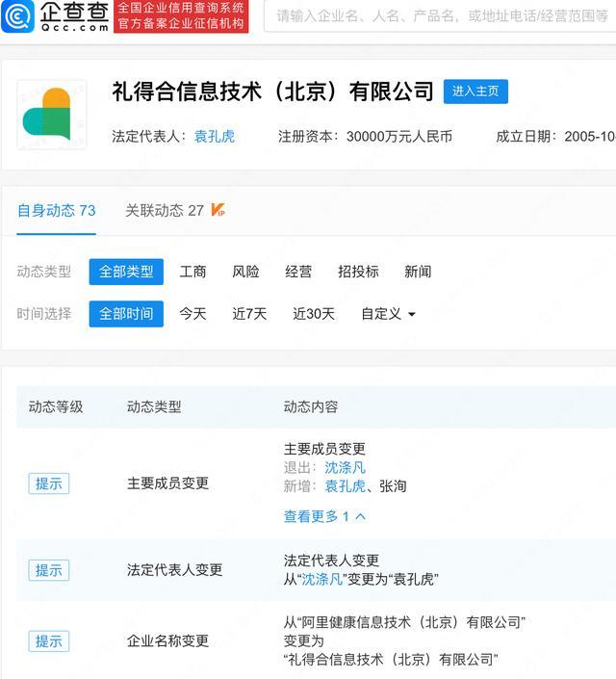Choose the 近7天 time filter
The image size is (616, 679).
tap(249, 314)
